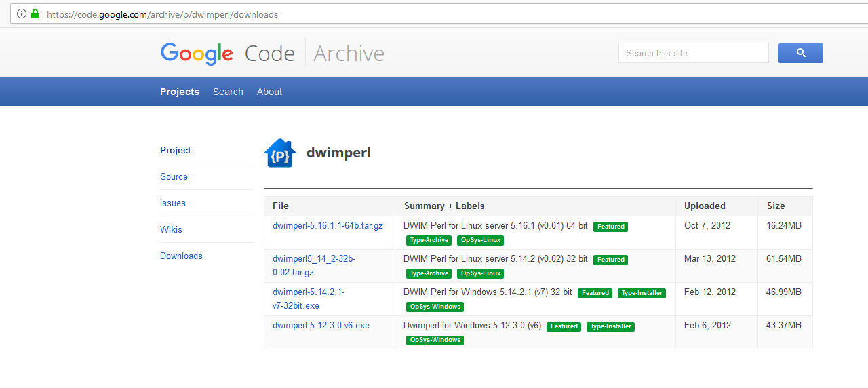This screenshot has height=388, width=868.
Task: Click the dwimperl project house icon
Action: (279, 153)
